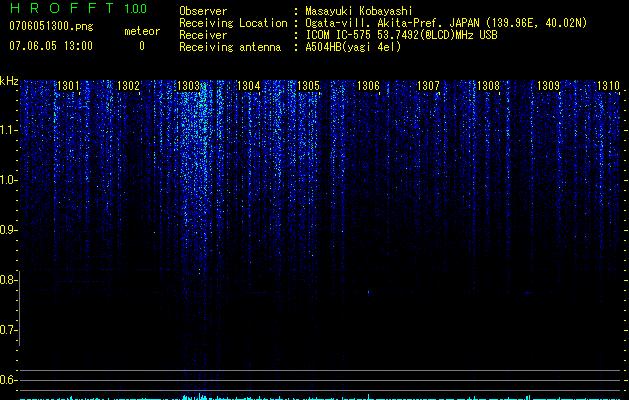Click the 0.8 kHz axis label

tap(7, 280)
